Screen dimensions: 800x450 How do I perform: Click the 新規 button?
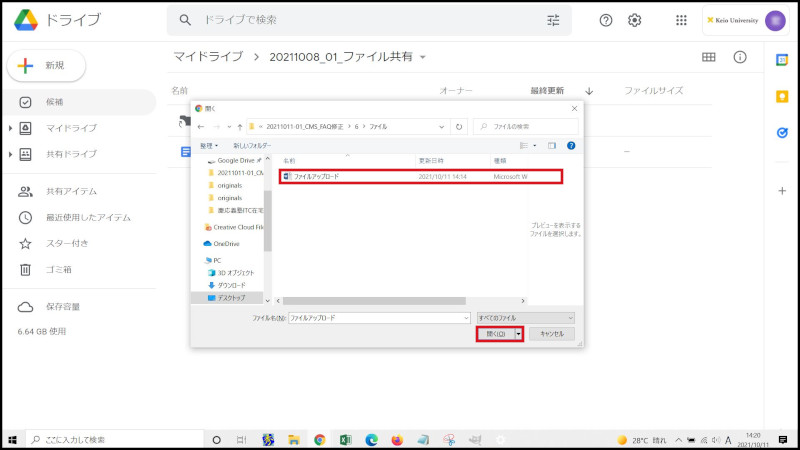[46, 65]
